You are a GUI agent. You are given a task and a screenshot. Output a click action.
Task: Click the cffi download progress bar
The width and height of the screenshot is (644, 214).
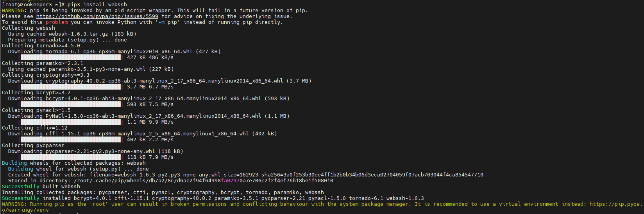tap(70, 140)
